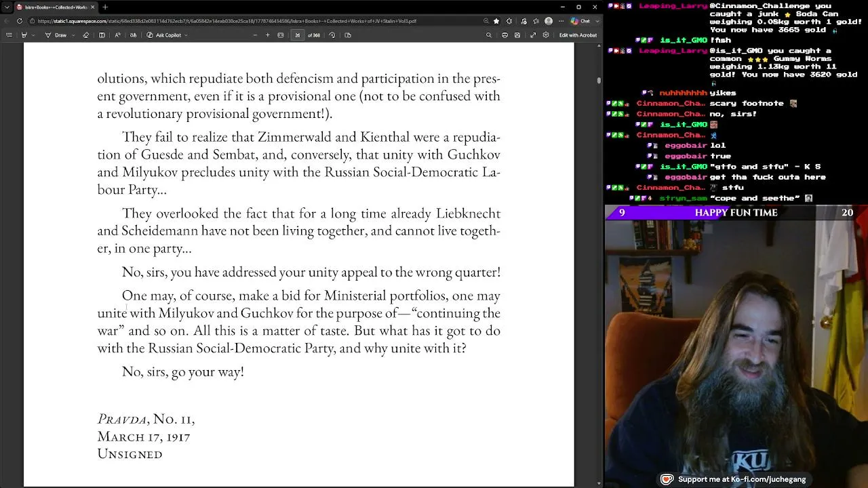Click the 'of 368' page count text
Viewport: 868px width, 488px height.
coord(314,35)
